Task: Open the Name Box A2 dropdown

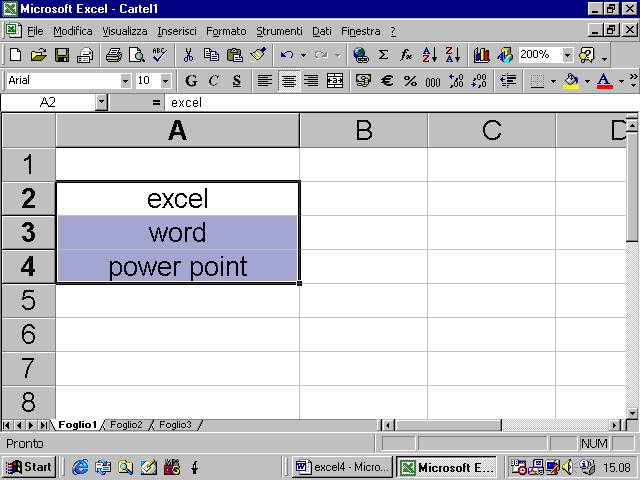Action: pyautogui.click(x=101, y=102)
